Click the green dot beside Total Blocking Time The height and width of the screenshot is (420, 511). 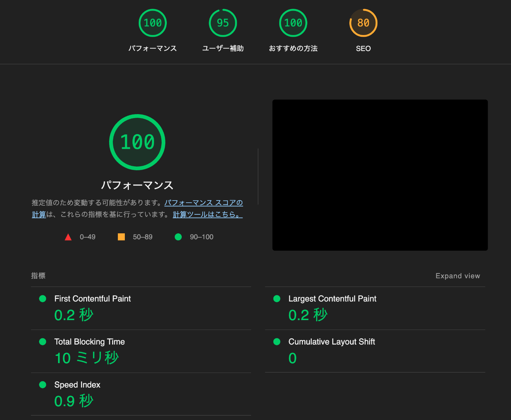[x=43, y=342]
